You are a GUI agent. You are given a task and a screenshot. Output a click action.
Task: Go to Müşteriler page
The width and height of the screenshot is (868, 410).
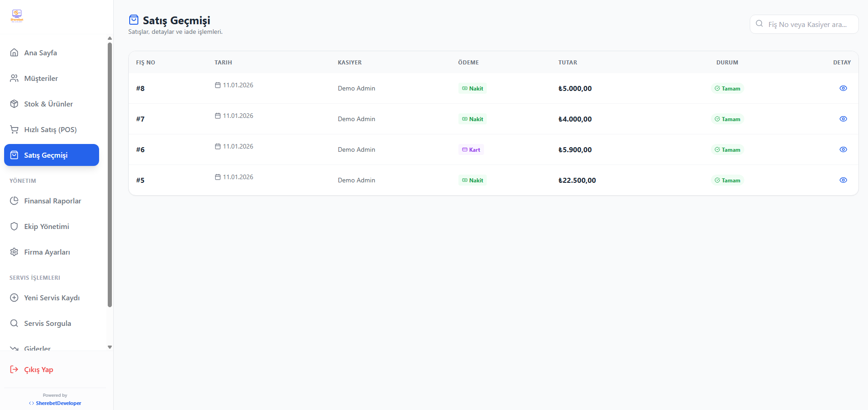[41, 78]
